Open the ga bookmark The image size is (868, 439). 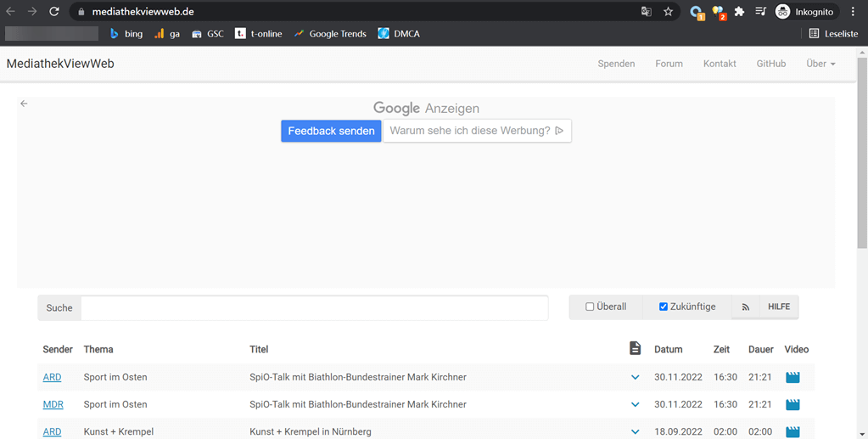click(x=167, y=34)
